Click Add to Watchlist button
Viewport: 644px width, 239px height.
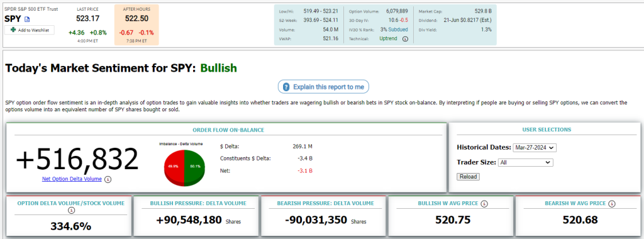coord(30,30)
